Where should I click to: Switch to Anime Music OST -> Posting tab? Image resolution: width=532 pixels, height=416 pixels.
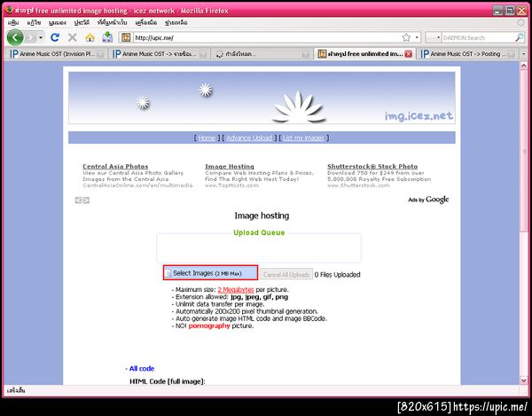(x=467, y=54)
